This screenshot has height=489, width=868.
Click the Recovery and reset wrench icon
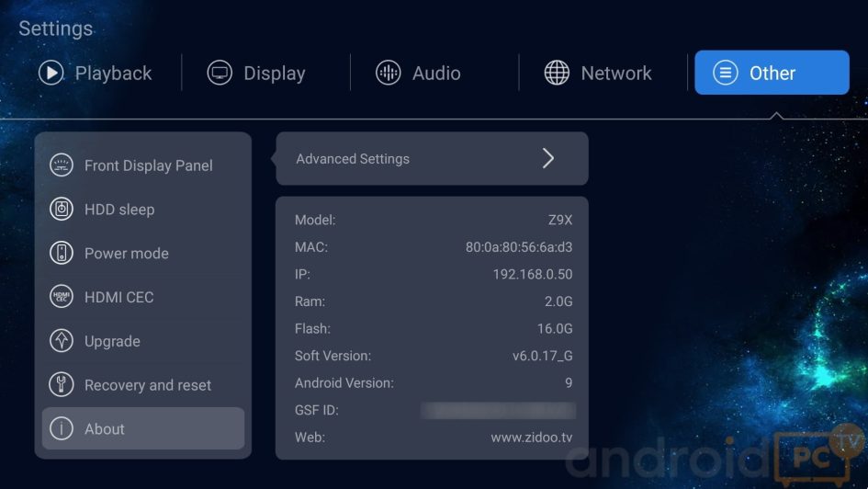coord(62,385)
